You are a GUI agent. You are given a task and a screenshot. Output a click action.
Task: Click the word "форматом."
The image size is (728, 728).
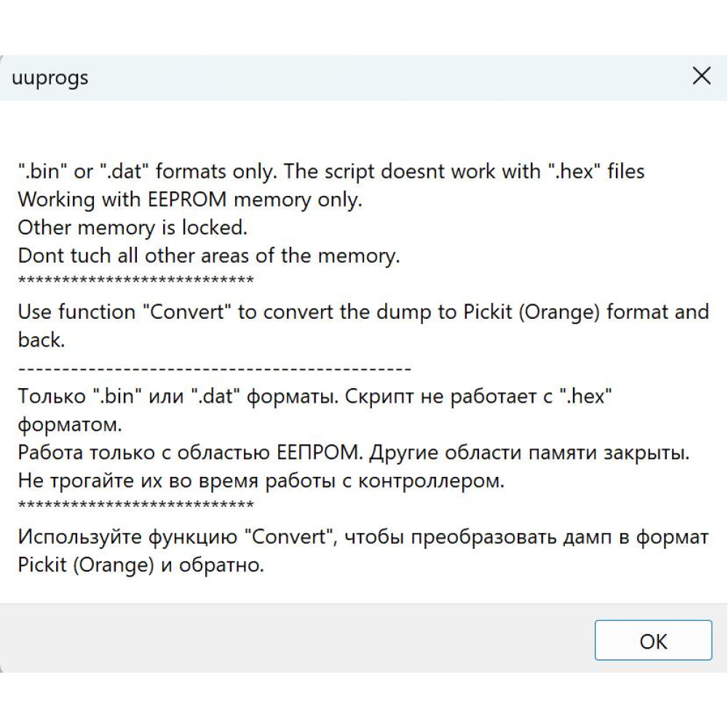pyautogui.click(x=70, y=425)
